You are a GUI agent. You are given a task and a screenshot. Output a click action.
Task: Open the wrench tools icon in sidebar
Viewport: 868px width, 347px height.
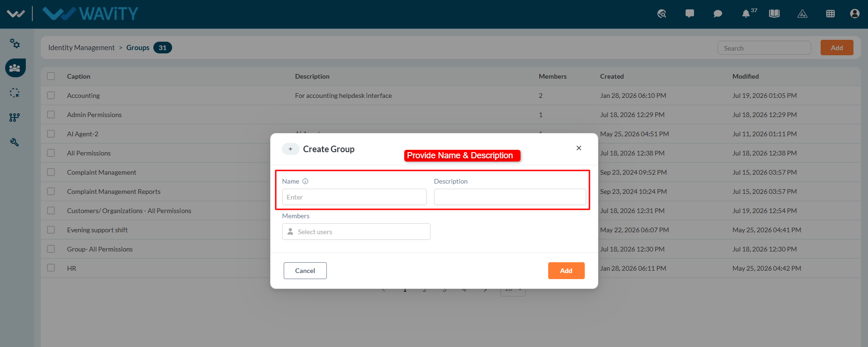(15, 142)
